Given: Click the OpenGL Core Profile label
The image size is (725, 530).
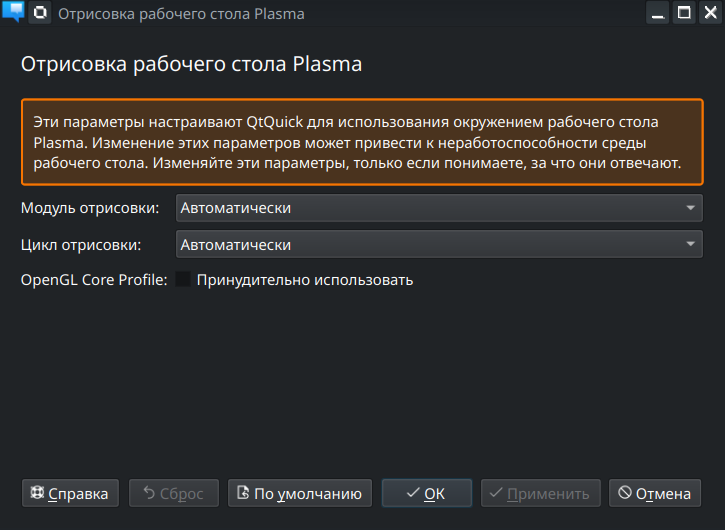Looking at the screenshot, I should (94, 280).
